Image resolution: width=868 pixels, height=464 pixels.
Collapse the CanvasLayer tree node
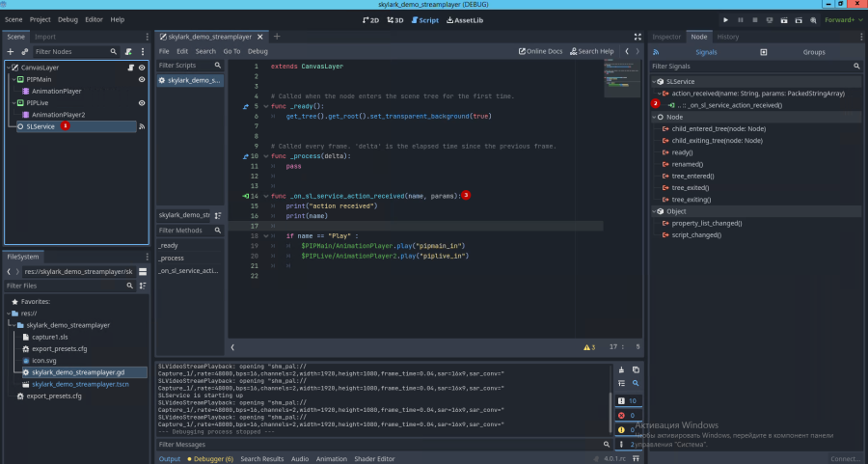pos(9,68)
